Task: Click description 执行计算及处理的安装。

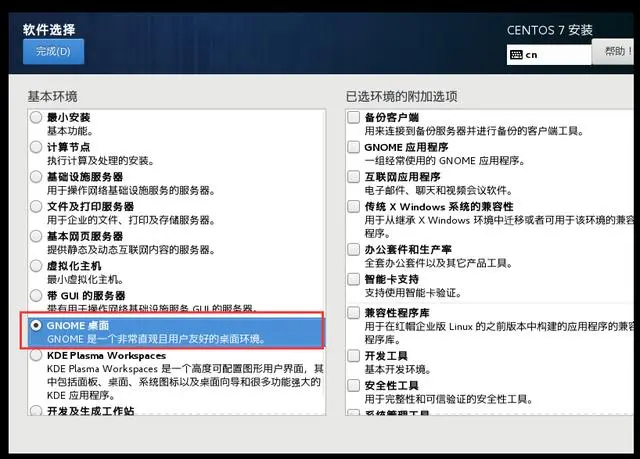Action: tap(100, 161)
